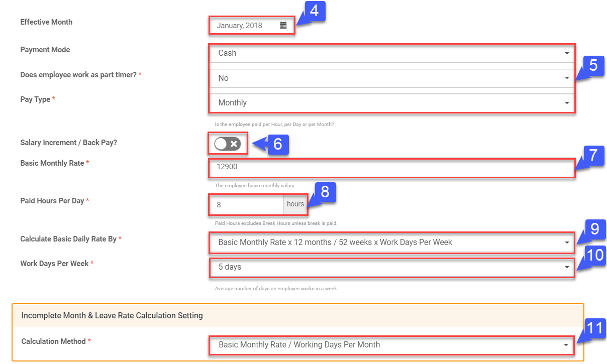Screen dimensions: 607x364
Task: Expand the Calculate Basic Daily Rate By dropdown
Action: (392, 242)
